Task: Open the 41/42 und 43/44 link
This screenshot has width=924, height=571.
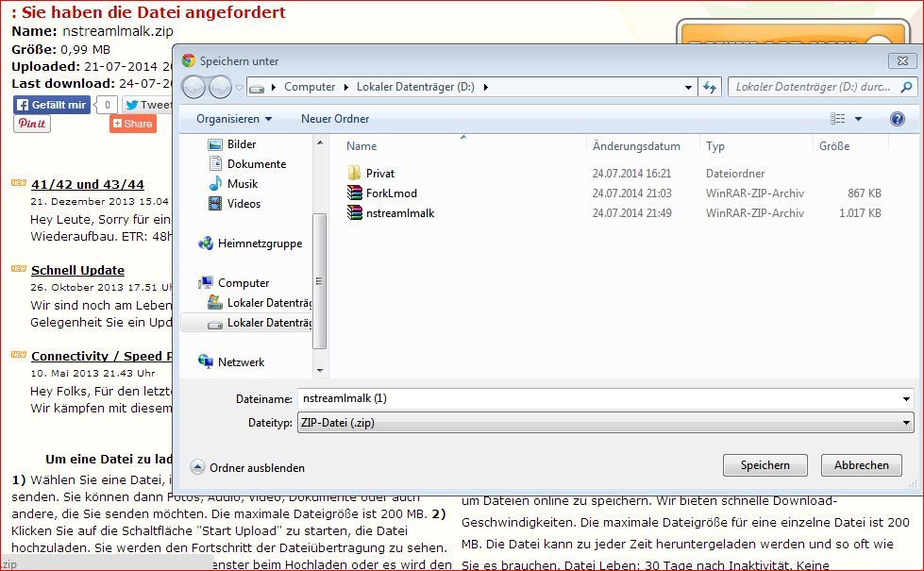Action: click(x=88, y=184)
